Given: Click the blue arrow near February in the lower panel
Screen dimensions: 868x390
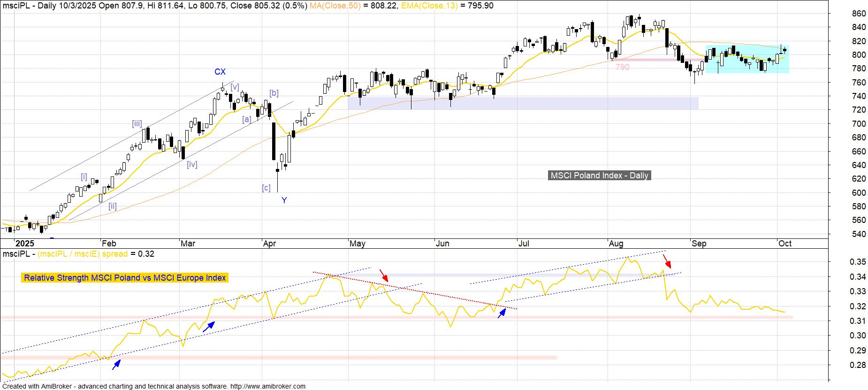Looking at the screenshot, I should click(116, 364).
